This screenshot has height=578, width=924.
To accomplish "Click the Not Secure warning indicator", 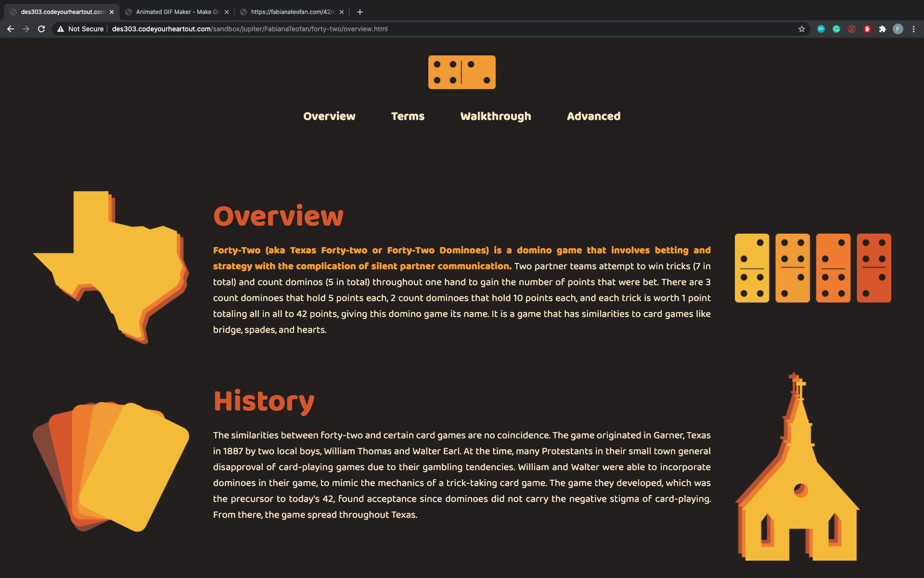I will click(80, 29).
